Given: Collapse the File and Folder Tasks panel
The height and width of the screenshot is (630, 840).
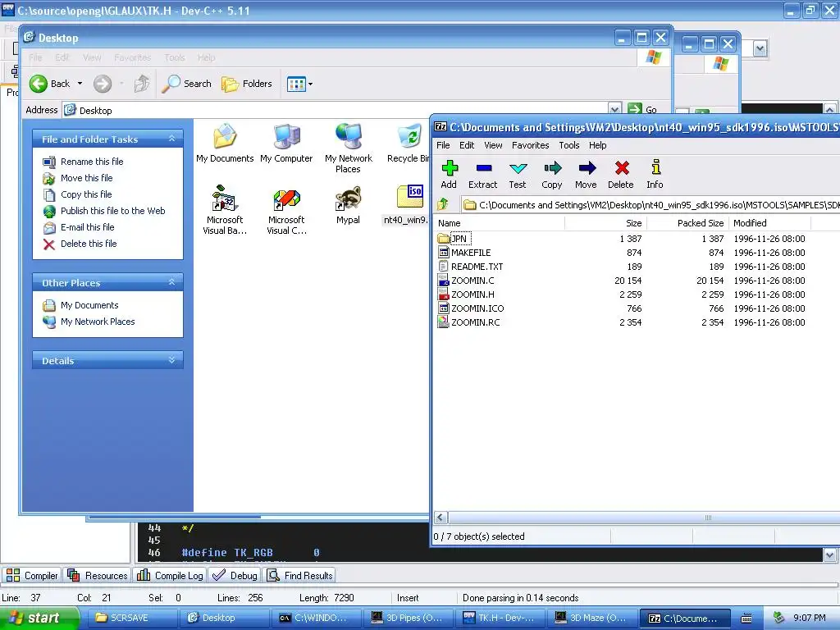Looking at the screenshot, I should pyautogui.click(x=171, y=139).
